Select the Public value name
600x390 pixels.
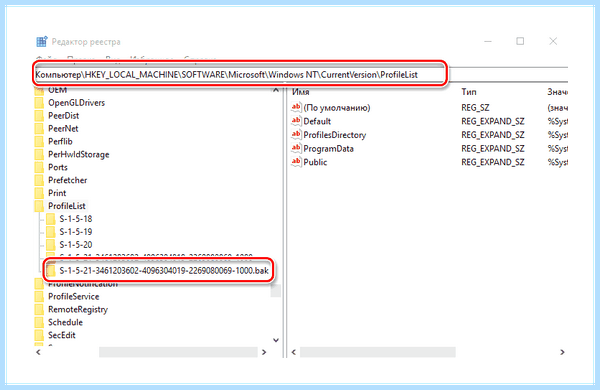[315, 162]
